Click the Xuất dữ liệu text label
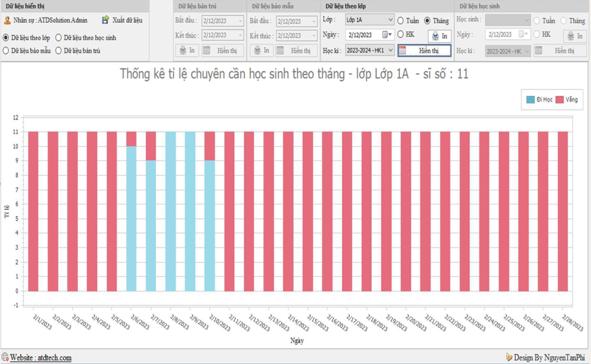This screenshot has height=364, width=591. (127, 20)
